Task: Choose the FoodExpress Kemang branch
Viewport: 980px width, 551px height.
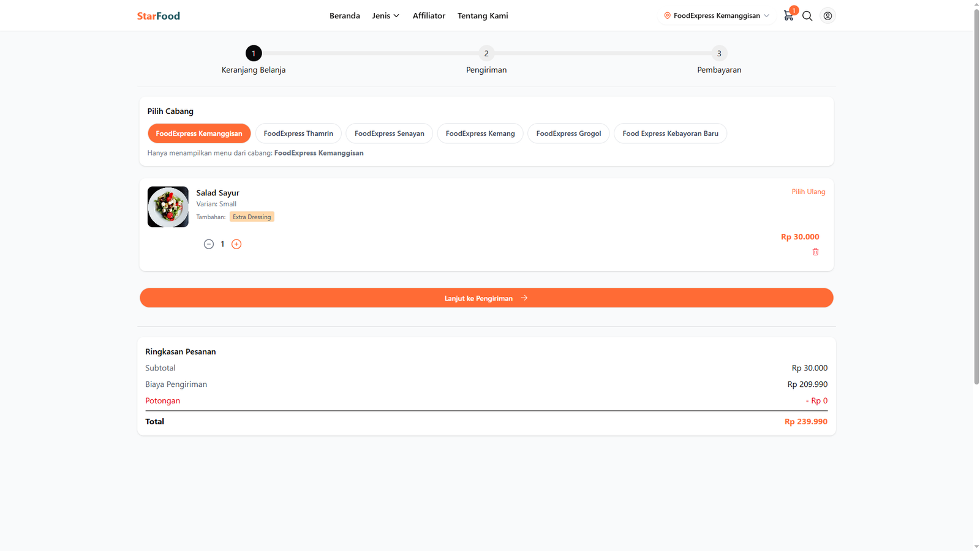Action: click(x=480, y=133)
